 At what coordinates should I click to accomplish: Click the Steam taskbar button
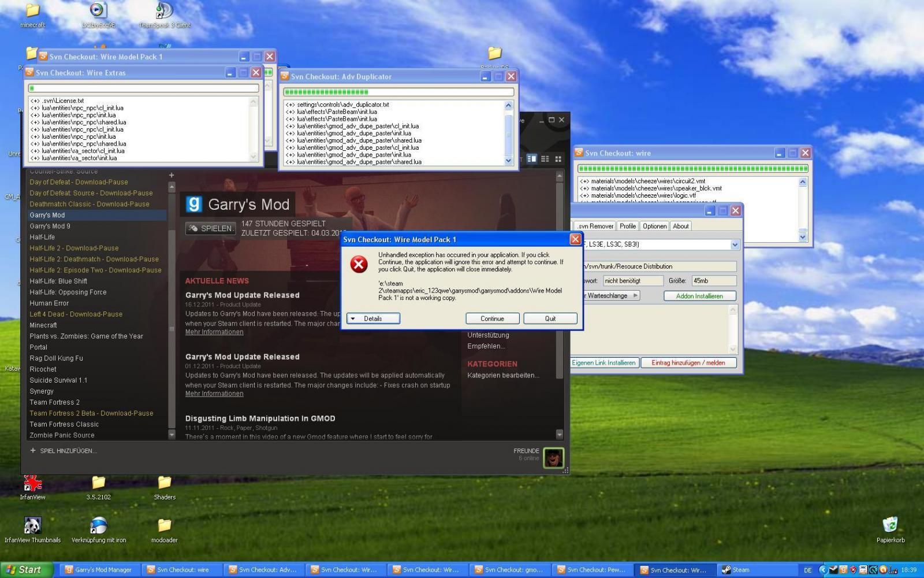[757, 570]
